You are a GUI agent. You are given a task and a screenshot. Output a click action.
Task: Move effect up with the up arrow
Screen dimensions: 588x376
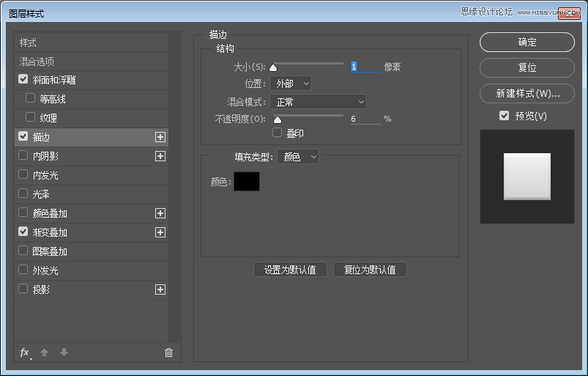pos(44,353)
